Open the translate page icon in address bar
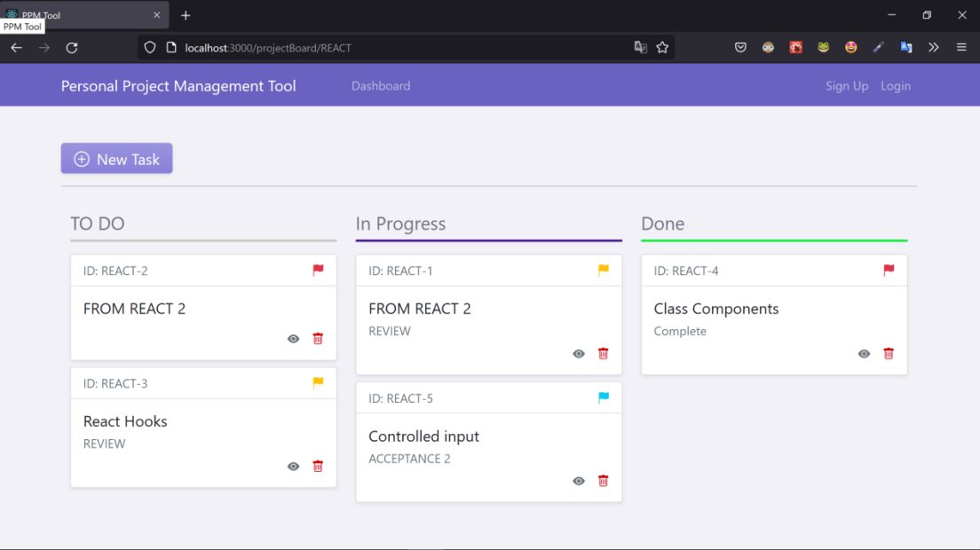This screenshot has height=550, width=980. pos(641,47)
